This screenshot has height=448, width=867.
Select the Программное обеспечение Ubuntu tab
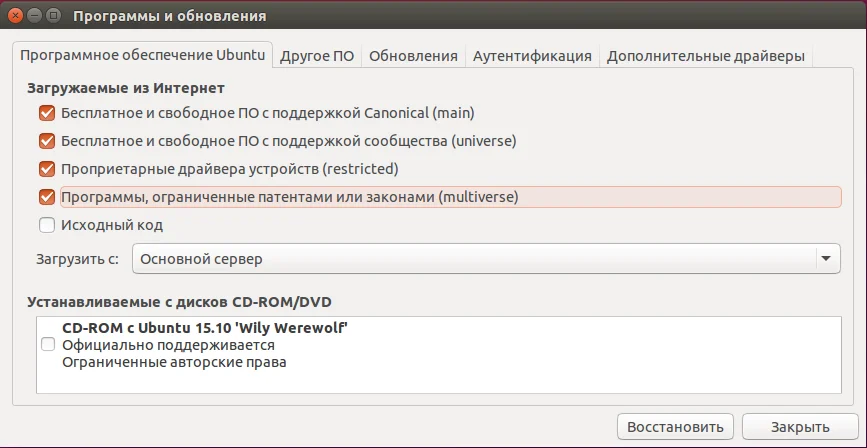coord(143,56)
